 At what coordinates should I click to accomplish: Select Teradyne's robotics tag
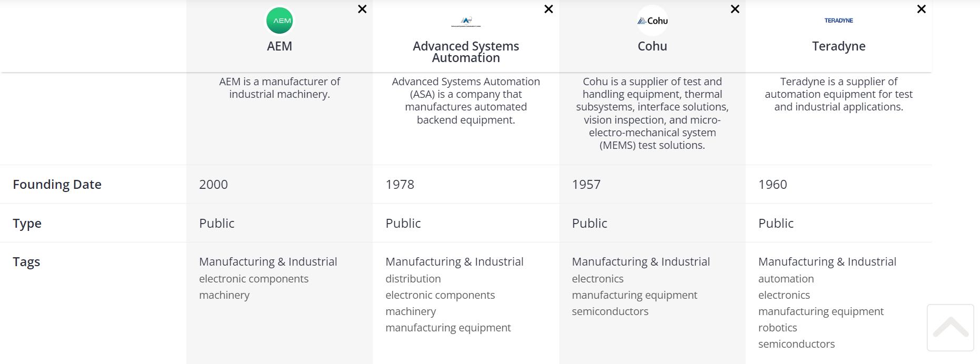[x=777, y=328]
